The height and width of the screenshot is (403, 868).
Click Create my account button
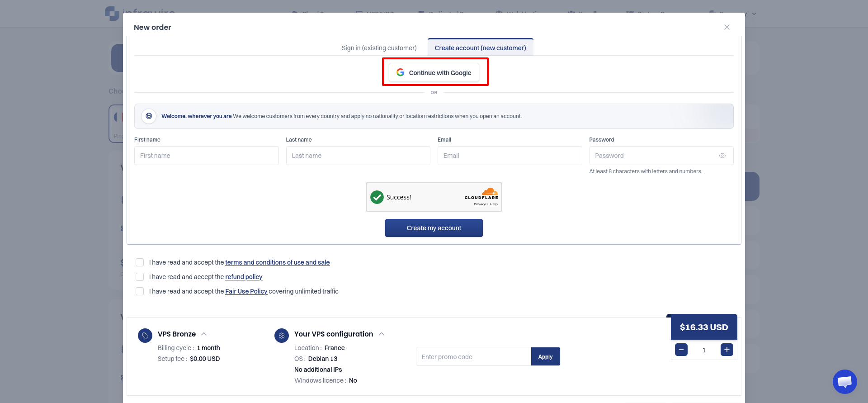coord(434,228)
